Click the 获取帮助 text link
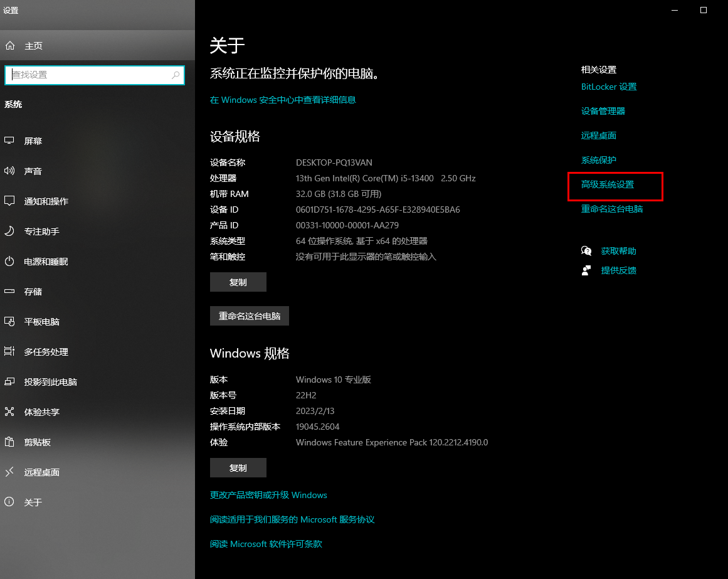The height and width of the screenshot is (579, 728). coord(618,251)
